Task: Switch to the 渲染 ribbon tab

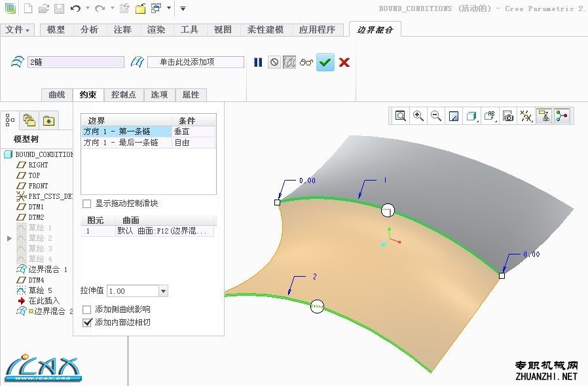Action: point(156,29)
